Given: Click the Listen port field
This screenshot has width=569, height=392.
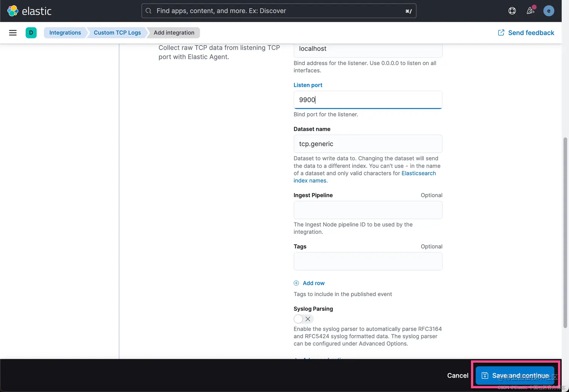Looking at the screenshot, I should tap(368, 100).
